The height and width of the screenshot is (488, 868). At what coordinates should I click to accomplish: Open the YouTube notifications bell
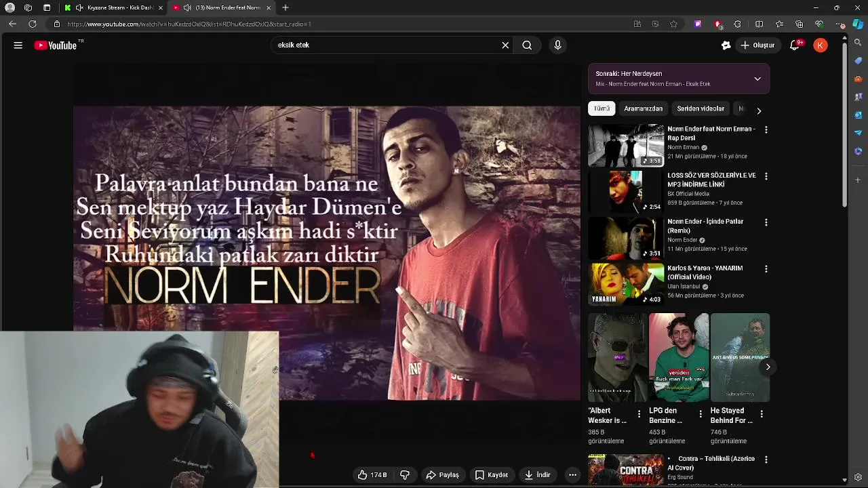click(x=795, y=45)
